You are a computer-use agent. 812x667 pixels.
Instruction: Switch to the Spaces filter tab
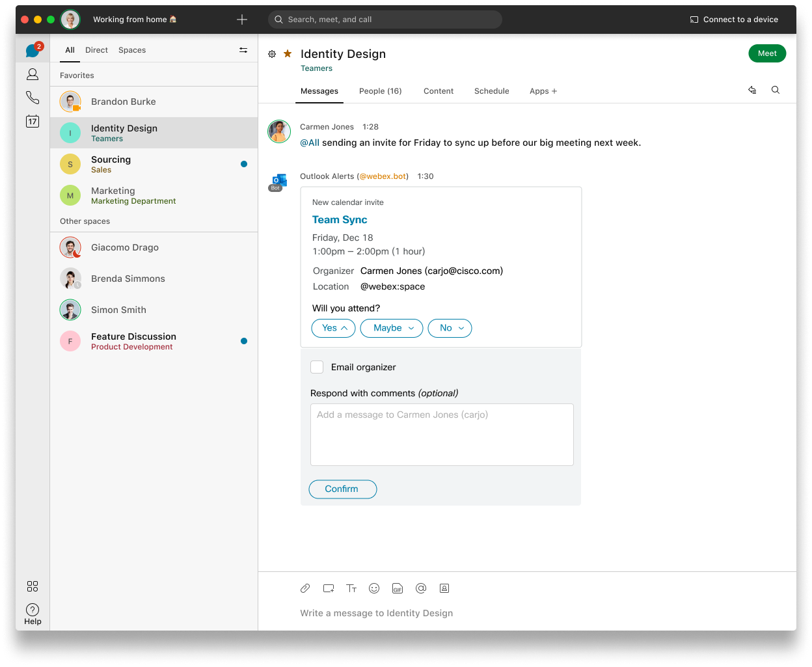tap(132, 50)
